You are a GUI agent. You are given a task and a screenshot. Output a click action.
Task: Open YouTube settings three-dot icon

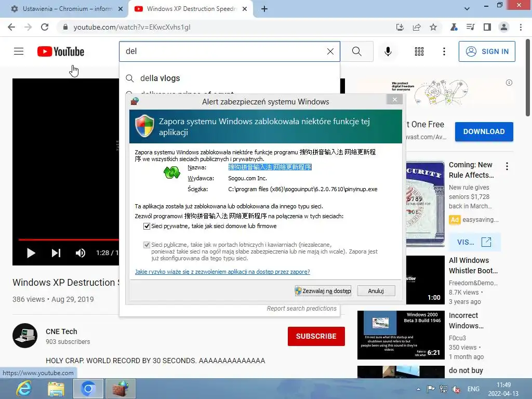[x=444, y=51]
